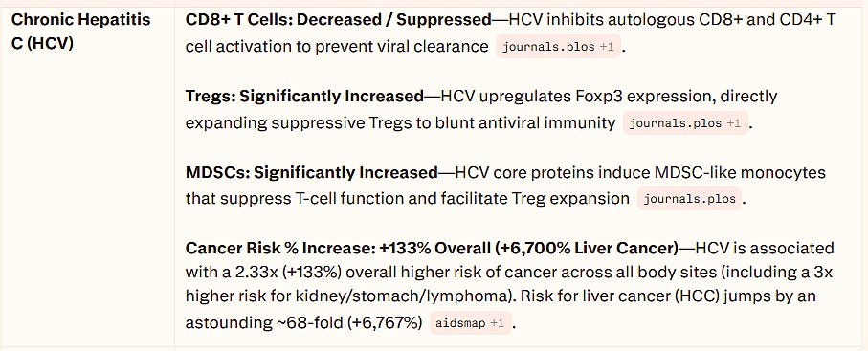Click the "MDSCs: Significantly Increased" bold heading
This screenshot has width=868, height=351.
click(312, 172)
